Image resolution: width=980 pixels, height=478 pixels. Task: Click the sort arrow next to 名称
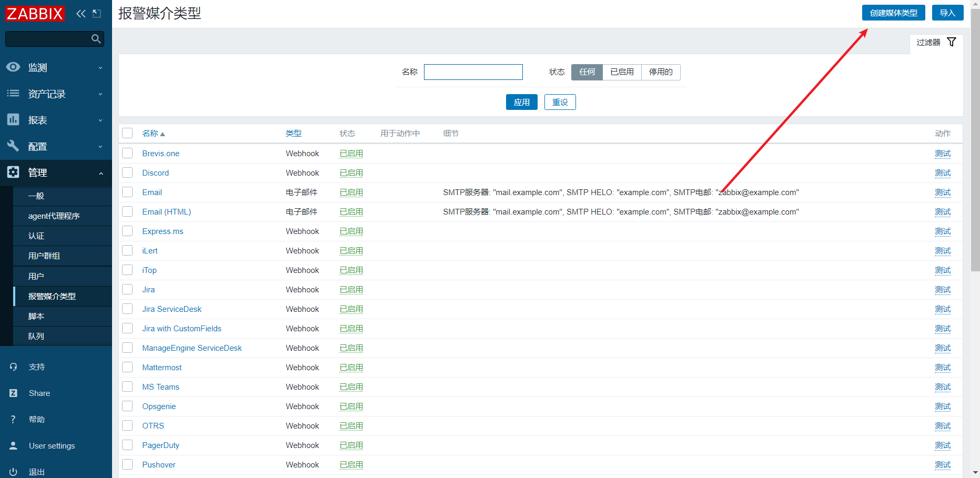coord(163,134)
